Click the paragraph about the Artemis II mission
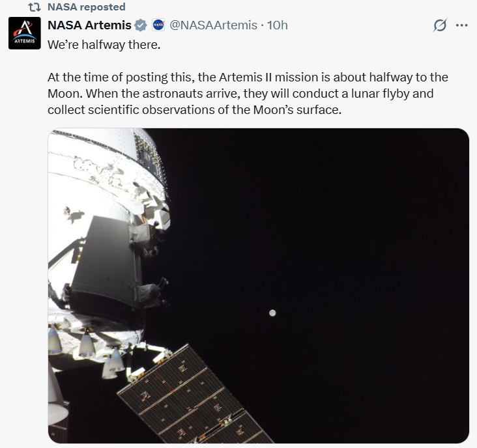477x448 pixels. pyautogui.click(x=248, y=94)
